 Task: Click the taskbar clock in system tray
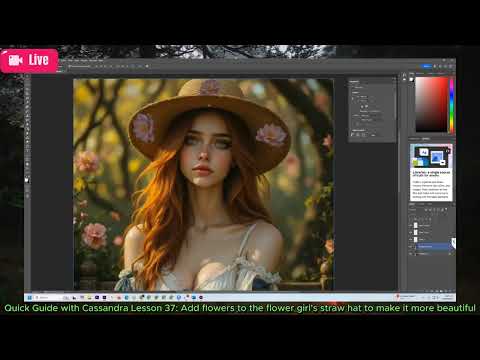448,297
